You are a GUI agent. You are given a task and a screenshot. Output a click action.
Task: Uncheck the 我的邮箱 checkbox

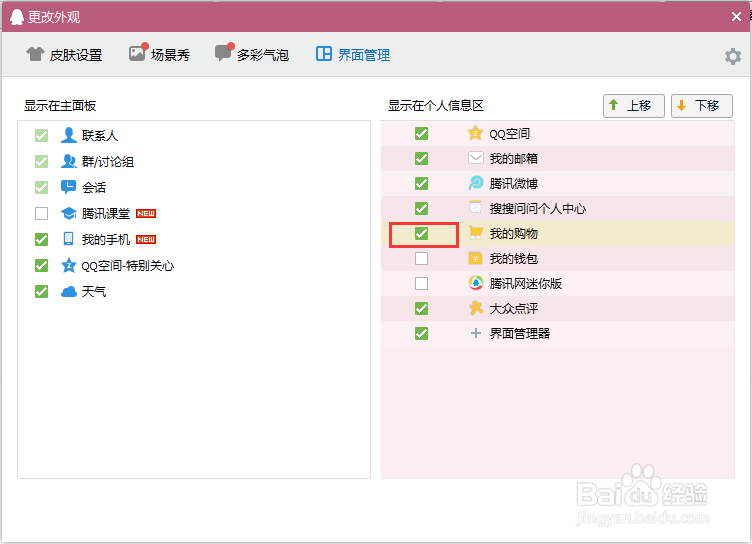click(422, 158)
